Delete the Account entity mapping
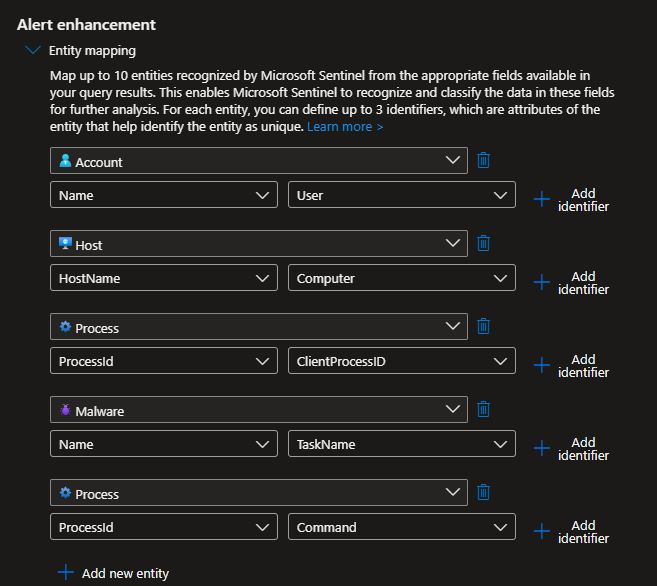Image resolution: width=657 pixels, height=586 pixels. (483, 161)
